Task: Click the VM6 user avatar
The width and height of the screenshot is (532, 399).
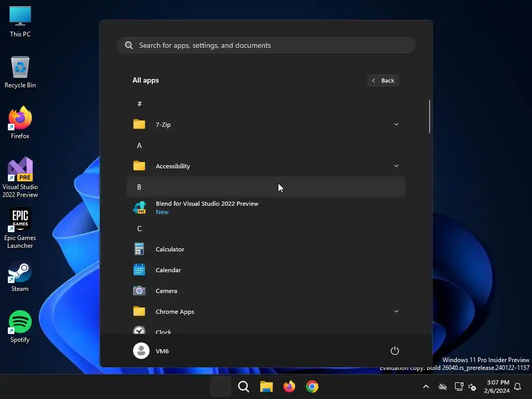Action: (141, 351)
